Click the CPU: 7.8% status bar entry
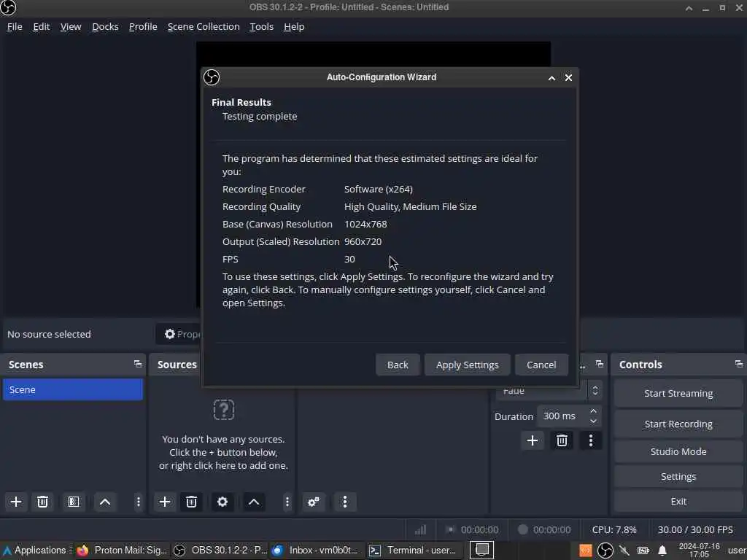 [x=614, y=529]
